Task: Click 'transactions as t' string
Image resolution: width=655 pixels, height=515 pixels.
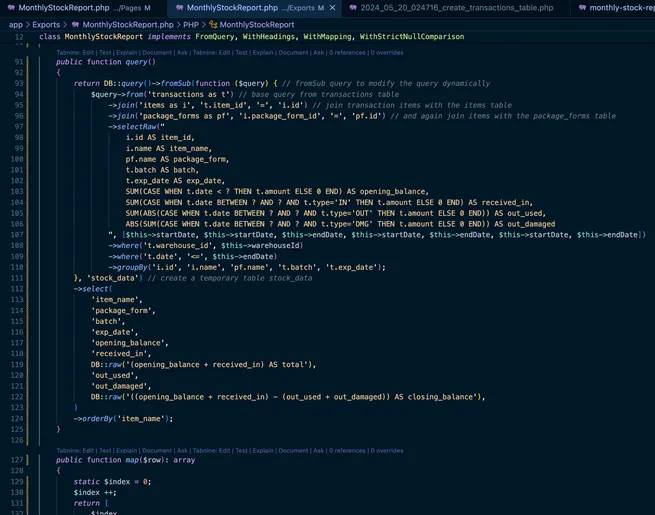Action: coord(190,94)
